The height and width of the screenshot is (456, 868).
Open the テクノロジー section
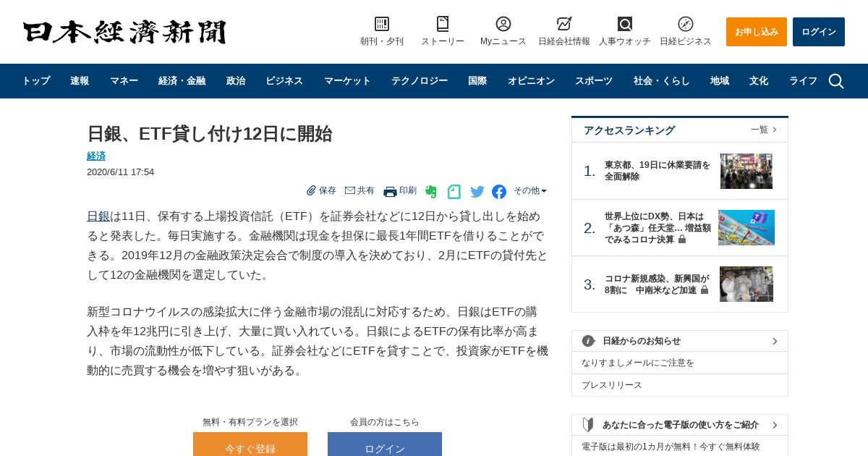420,81
